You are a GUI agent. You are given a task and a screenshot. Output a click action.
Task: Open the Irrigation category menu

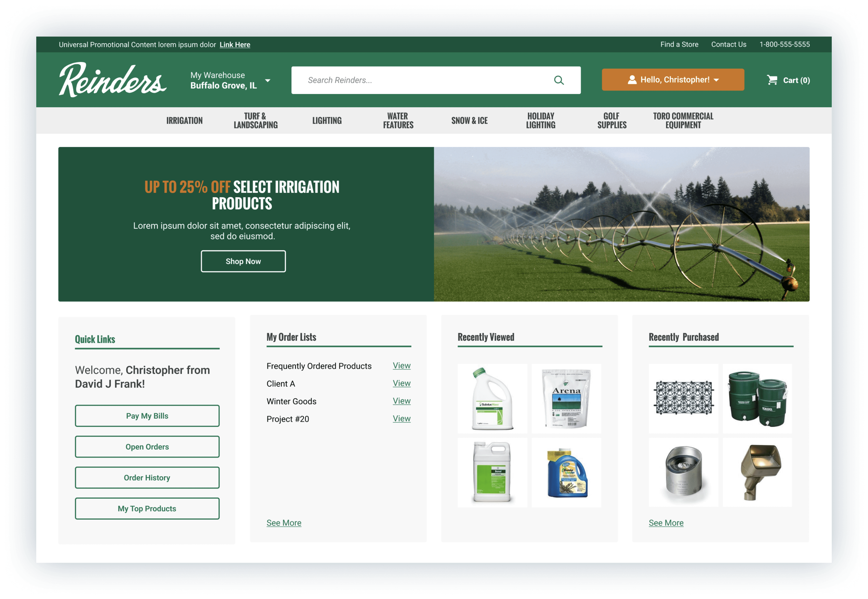185,120
